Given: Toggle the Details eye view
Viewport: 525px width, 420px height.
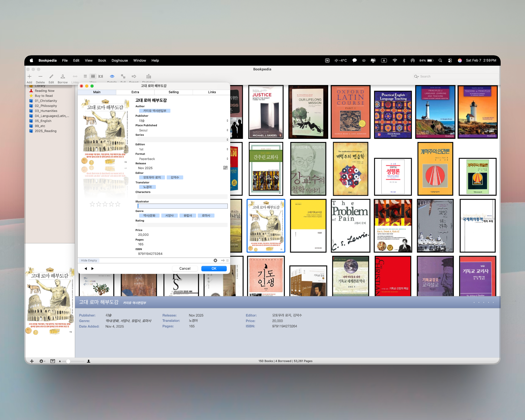Looking at the screenshot, I should [112, 76].
